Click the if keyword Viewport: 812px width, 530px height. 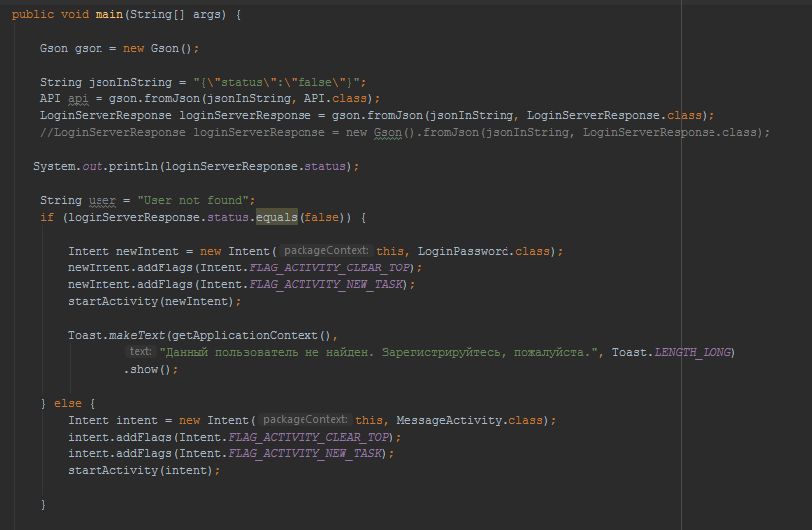47,217
